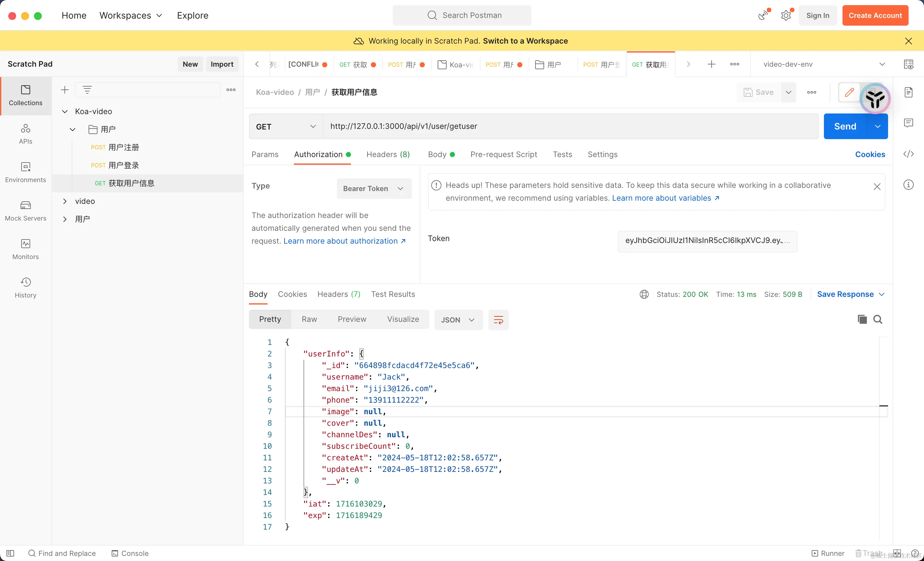Search within the response body
Image resolution: width=924 pixels, height=561 pixels.
877,319
